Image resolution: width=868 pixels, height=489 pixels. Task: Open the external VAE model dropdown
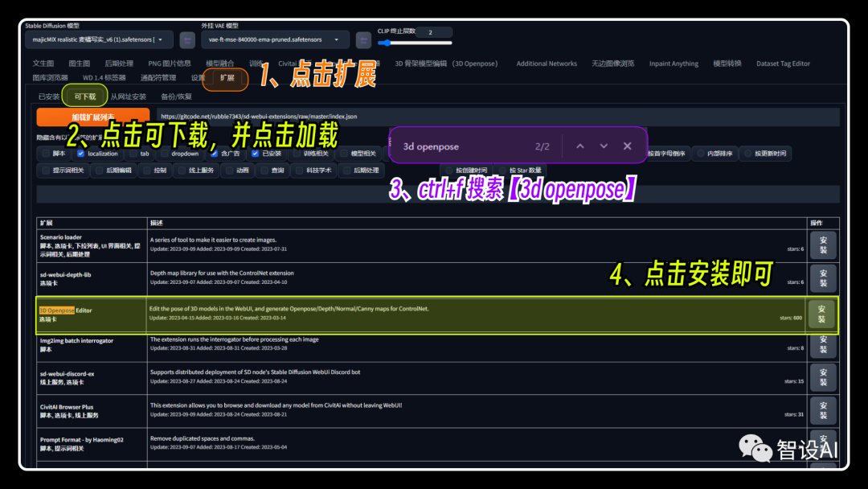275,40
